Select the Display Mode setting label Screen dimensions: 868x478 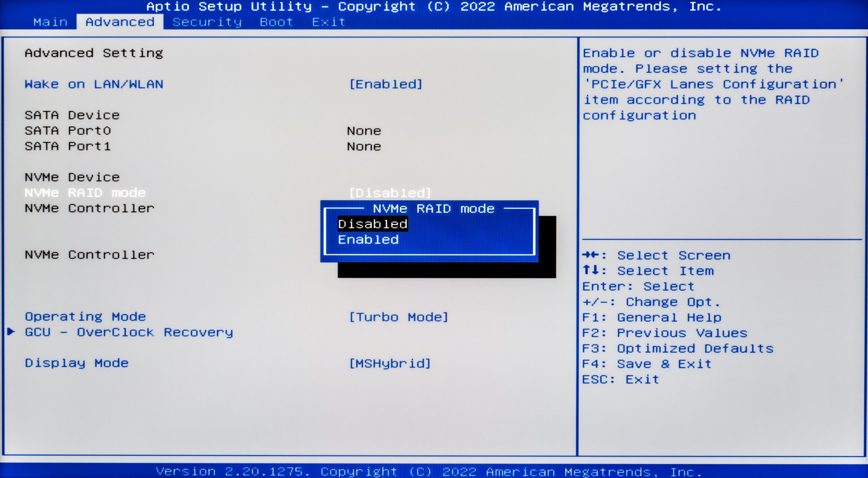point(77,363)
